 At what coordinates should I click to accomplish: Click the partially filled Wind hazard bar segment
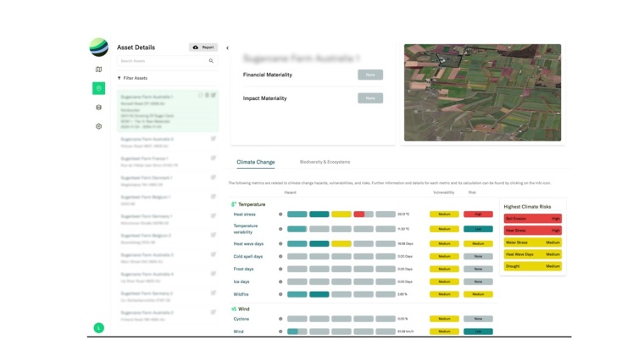click(297, 331)
